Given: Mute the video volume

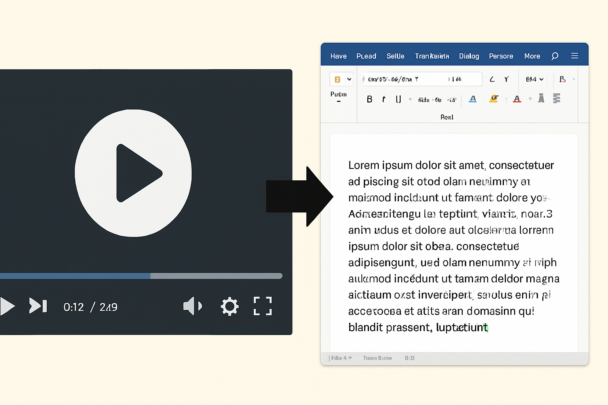Looking at the screenshot, I should click(x=193, y=306).
